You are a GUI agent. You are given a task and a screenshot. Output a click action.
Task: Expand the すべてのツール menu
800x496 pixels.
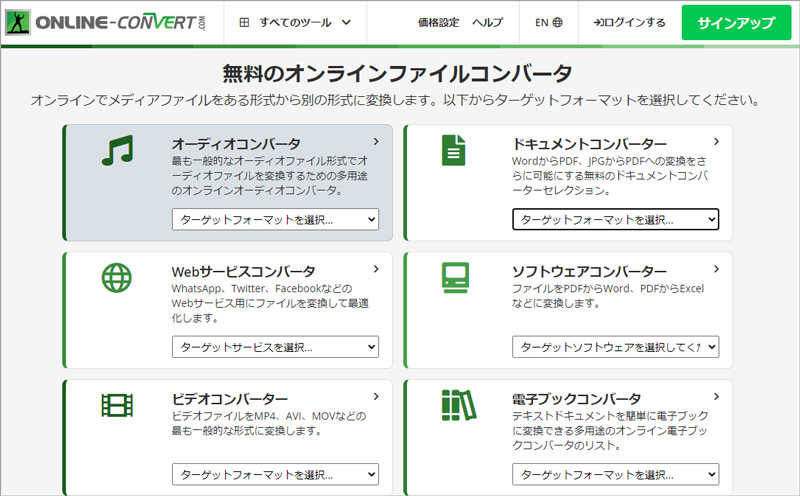tap(296, 22)
